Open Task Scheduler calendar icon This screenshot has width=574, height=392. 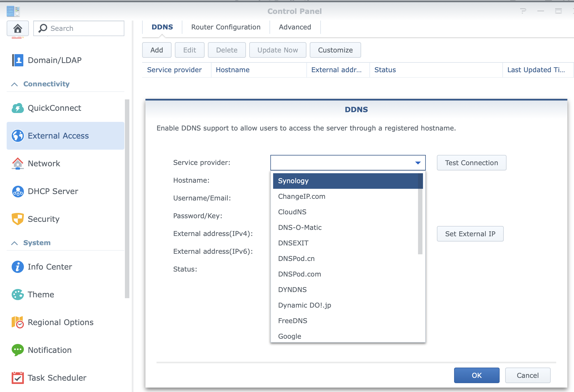(18, 378)
